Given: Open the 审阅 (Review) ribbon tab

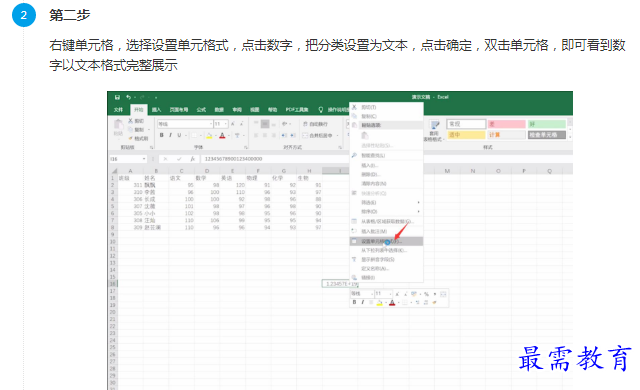Looking at the screenshot, I should click(x=237, y=110).
